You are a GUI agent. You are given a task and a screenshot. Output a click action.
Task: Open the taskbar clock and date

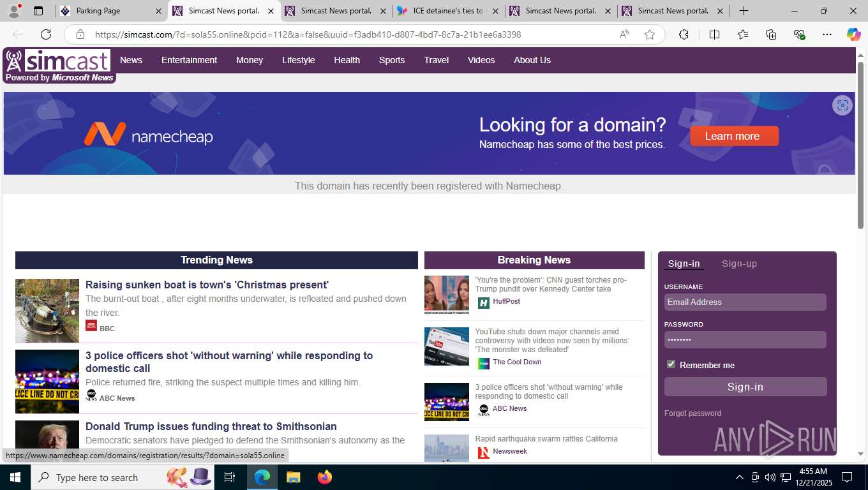pos(812,477)
